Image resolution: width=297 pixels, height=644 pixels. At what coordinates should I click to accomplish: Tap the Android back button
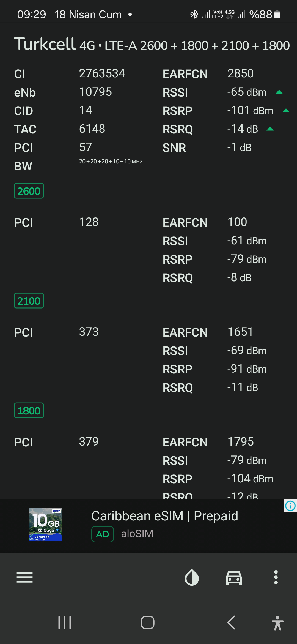click(x=231, y=623)
